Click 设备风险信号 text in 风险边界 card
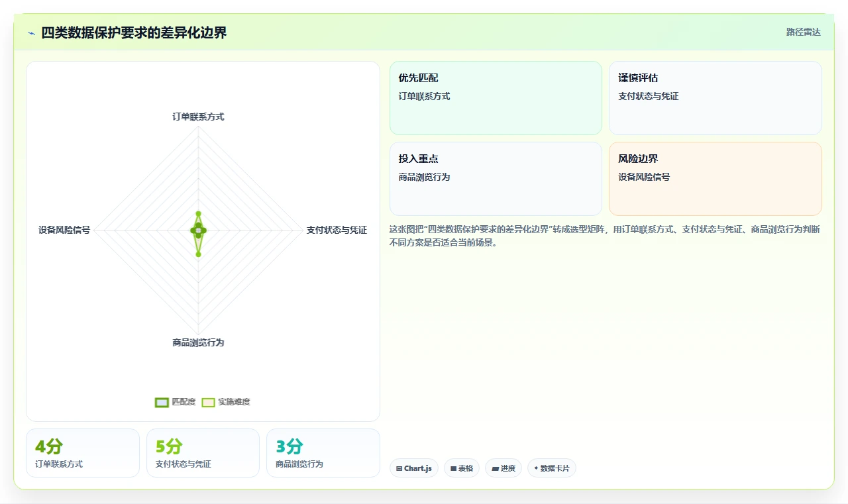The height and width of the screenshot is (504, 848). click(x=644, y=177)
